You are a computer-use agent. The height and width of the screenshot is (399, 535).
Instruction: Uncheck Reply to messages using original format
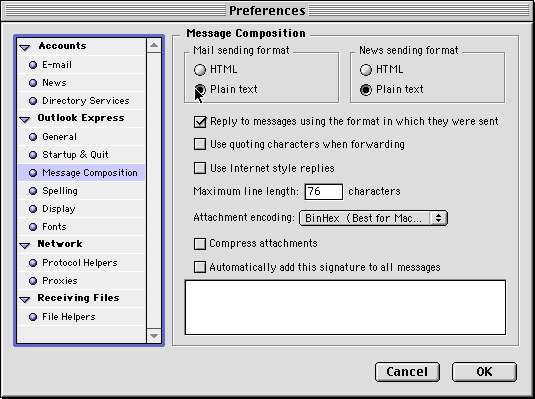tap(200, 122)
